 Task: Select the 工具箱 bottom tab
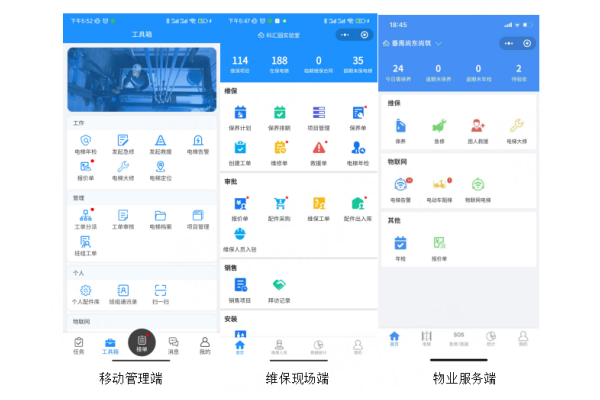(x=110, y=346)
